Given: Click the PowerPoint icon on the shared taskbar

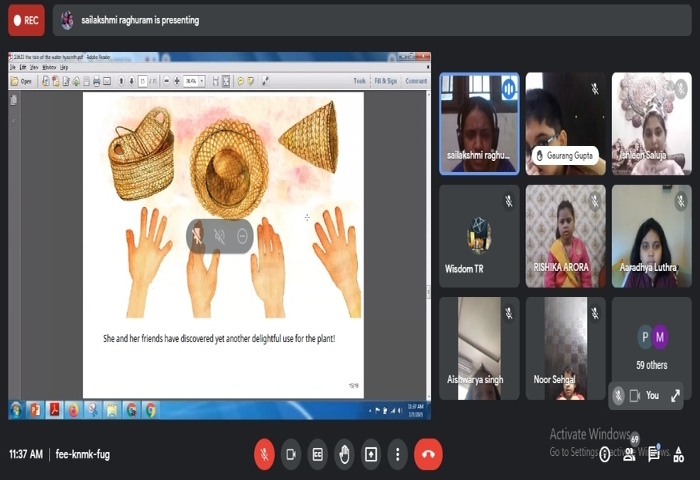Looking at the screenshot, I should [35, 410].
